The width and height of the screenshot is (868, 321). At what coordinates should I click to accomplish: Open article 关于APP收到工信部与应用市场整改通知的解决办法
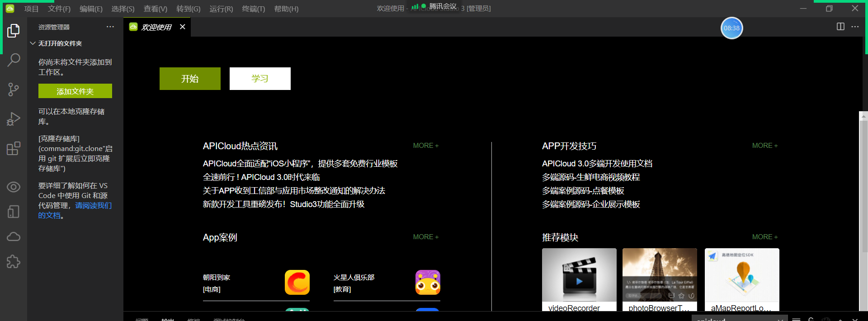pos(294,191)
